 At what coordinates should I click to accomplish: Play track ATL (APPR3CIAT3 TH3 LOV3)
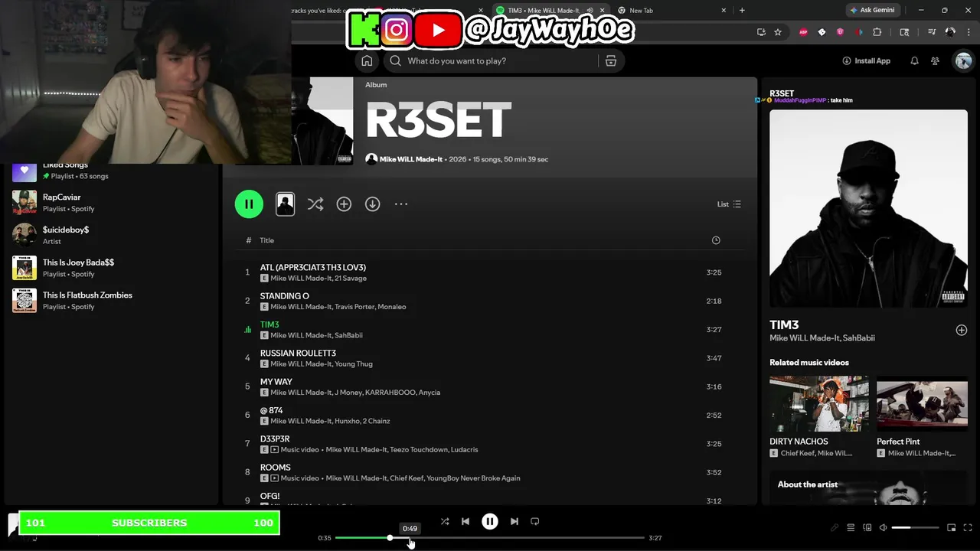point(490,272)
